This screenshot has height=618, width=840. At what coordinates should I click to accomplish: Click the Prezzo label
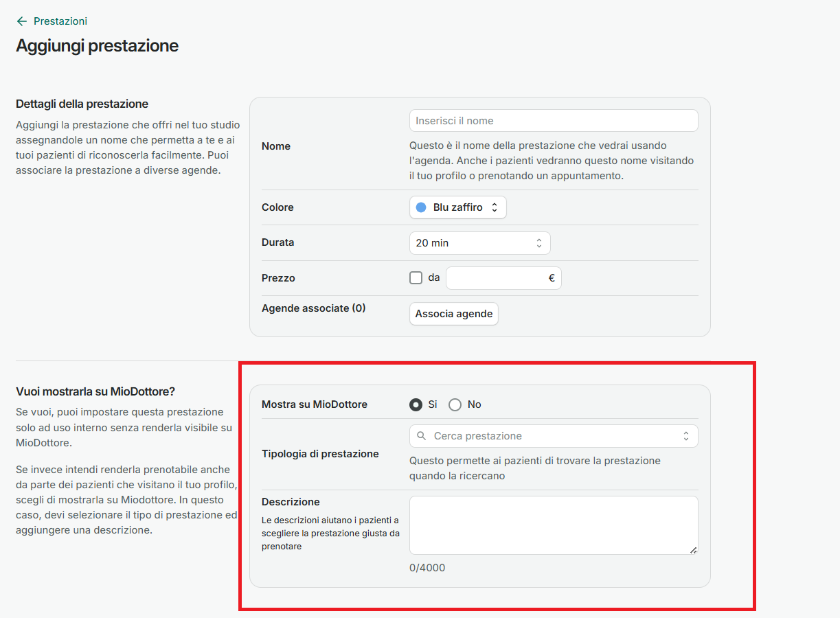click(x=279, y=278)
